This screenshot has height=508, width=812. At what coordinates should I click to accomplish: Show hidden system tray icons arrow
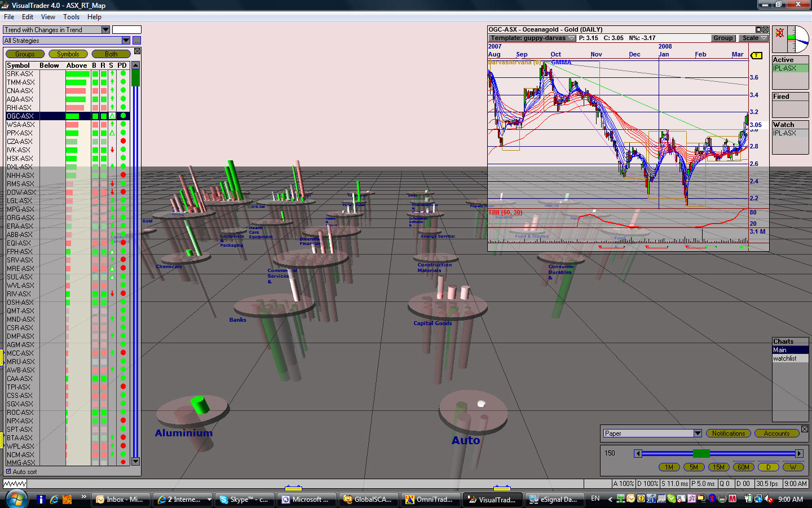(x=610, y=499)
